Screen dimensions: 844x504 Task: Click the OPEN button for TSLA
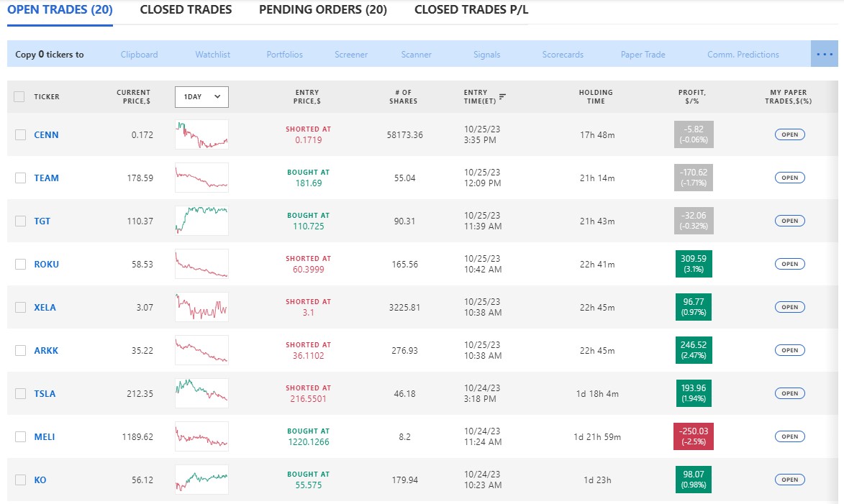click(789, 393)
